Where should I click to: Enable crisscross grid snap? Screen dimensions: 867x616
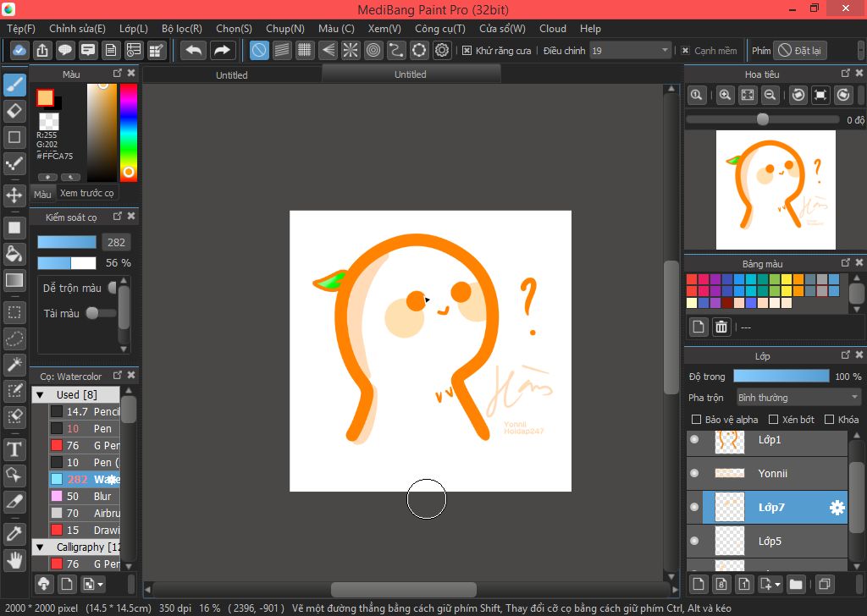pos(304,50)
